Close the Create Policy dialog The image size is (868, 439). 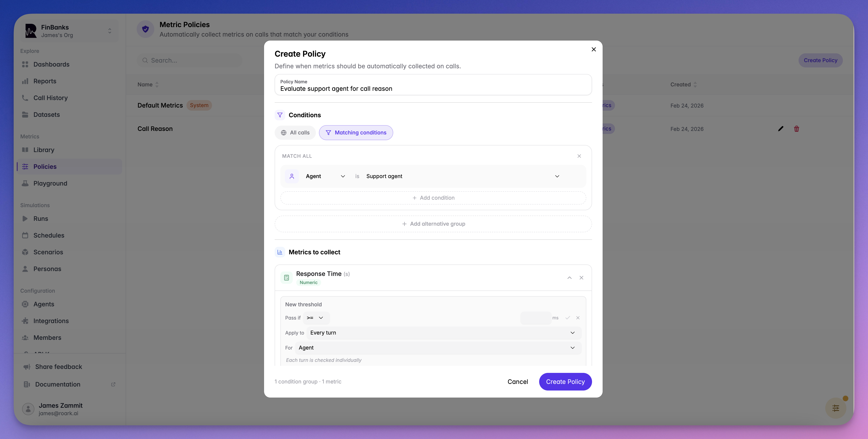pos(594,49)
